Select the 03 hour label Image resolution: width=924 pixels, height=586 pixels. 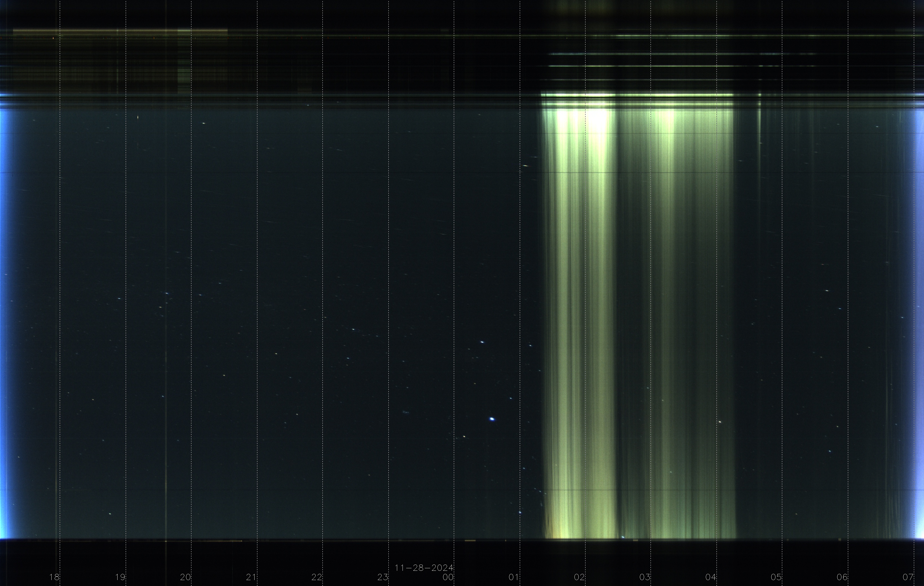645,577
